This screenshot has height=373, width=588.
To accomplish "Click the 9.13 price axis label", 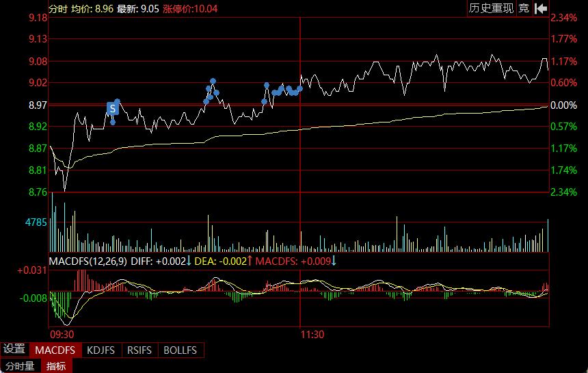I will [38, 38].
